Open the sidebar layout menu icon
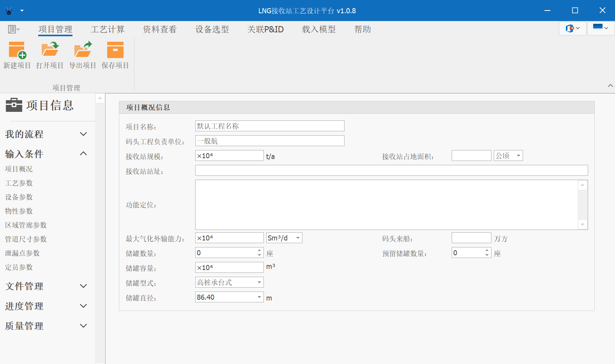 (x=14, y=29)
